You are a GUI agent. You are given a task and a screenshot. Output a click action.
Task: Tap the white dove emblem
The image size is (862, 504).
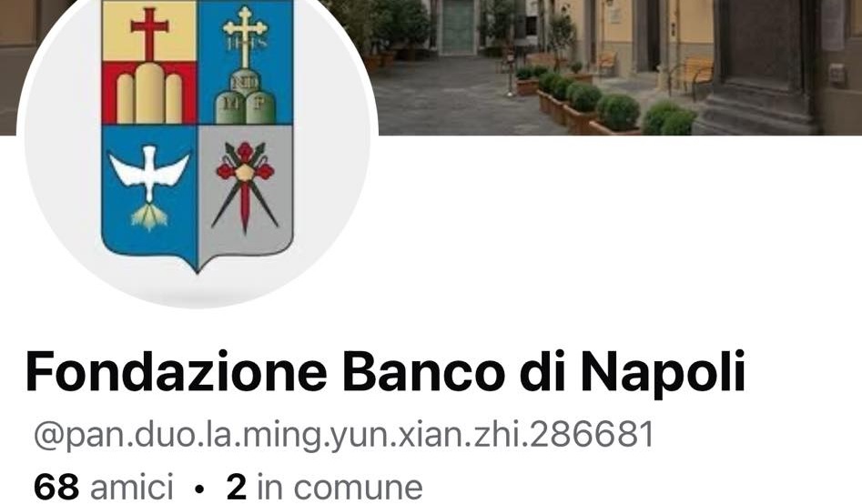pos(149,170)
